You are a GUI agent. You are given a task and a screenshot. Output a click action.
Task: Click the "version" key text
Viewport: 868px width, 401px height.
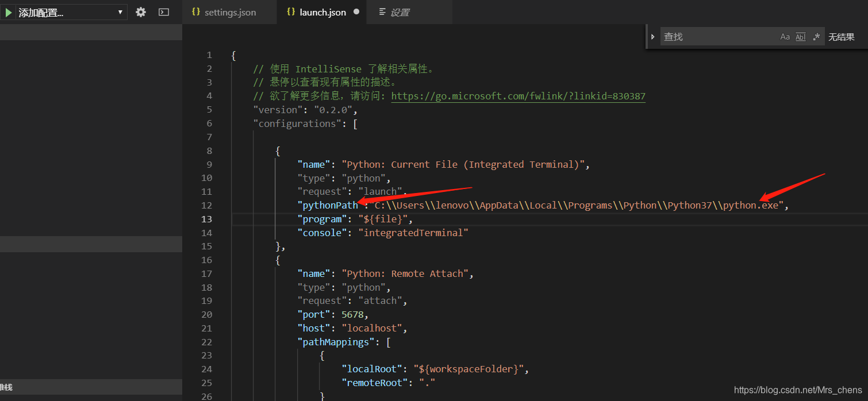pyautogui.click(x=278, y=110)
